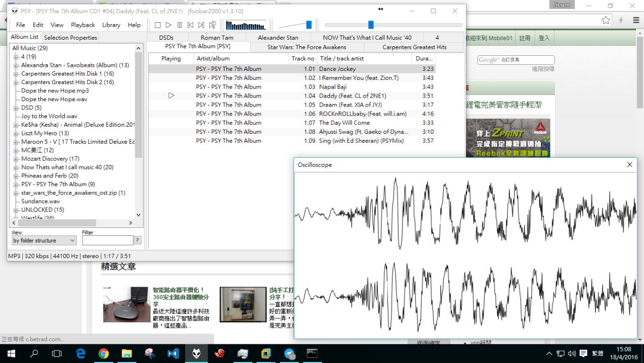The height and width of the screenshot is (363, 644).
Task: Sort playlist by Title / track artist header
Action: point(365,59)
